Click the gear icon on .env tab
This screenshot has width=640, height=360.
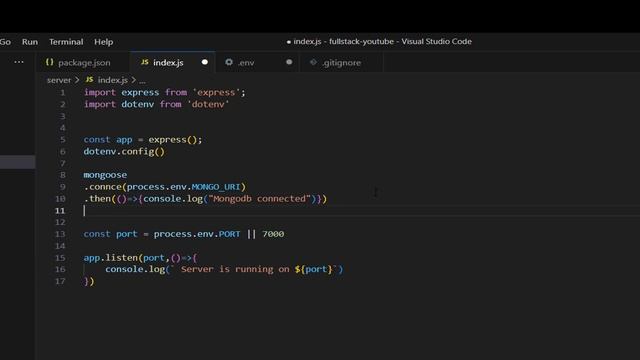pyautogui.click(x=229, y=62)
